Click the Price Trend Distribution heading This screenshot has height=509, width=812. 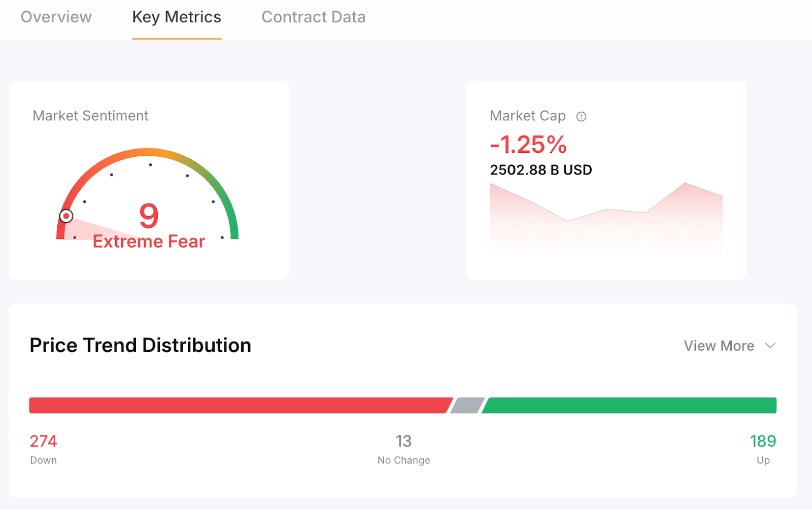click(x=141, y=346)
